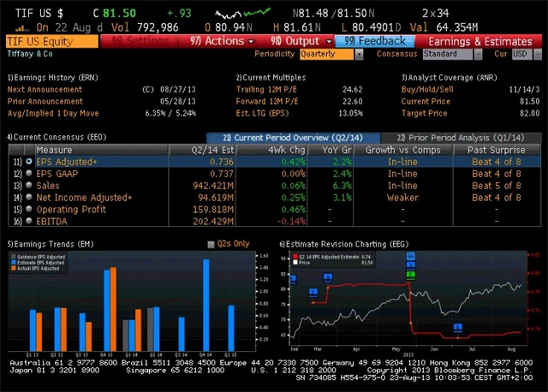The width and height of the screenshot is (548, 392).
Task: Select the EPS GAAP radio button
Action: [29, 173]
